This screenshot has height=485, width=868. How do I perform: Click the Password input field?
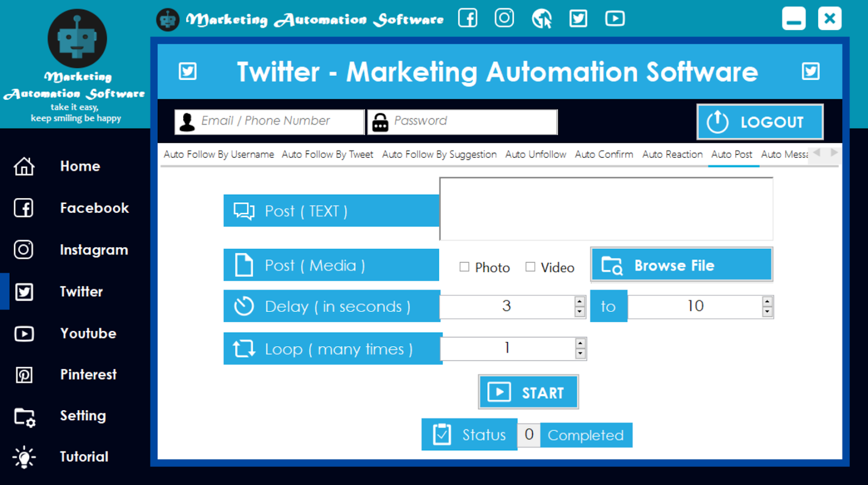[463, 122]
